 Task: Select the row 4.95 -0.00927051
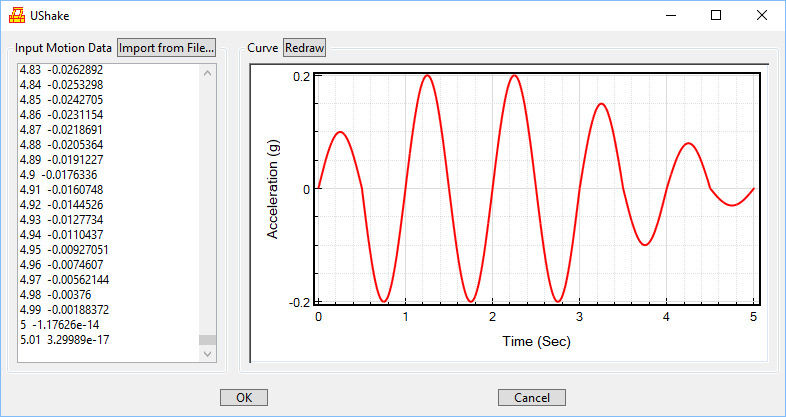tap(64, 250)
